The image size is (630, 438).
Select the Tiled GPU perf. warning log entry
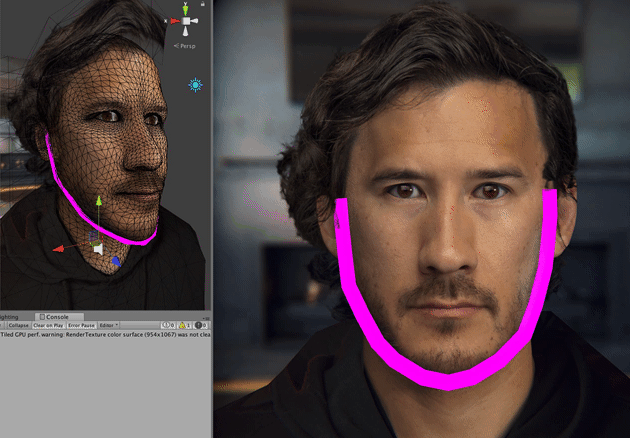[x=106, y=334]
